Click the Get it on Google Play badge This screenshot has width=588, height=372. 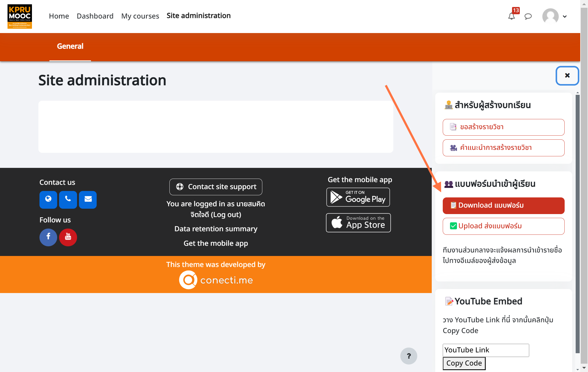point(358,197)
